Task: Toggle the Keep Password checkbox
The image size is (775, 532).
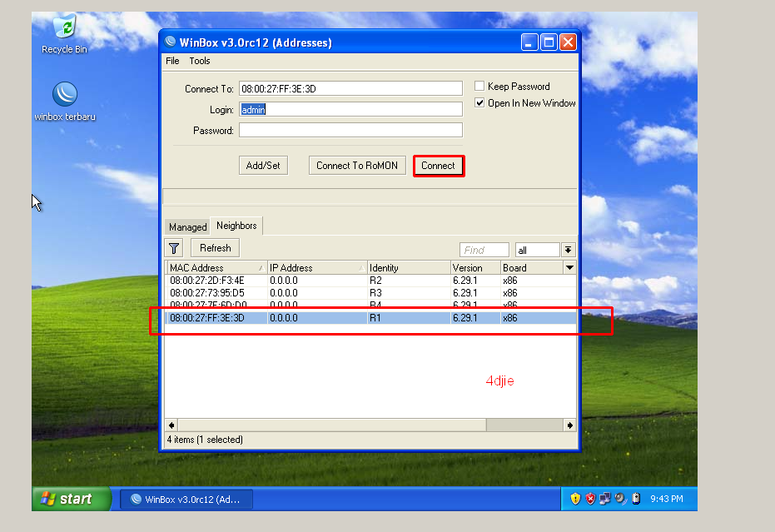Action: (479, 86)
